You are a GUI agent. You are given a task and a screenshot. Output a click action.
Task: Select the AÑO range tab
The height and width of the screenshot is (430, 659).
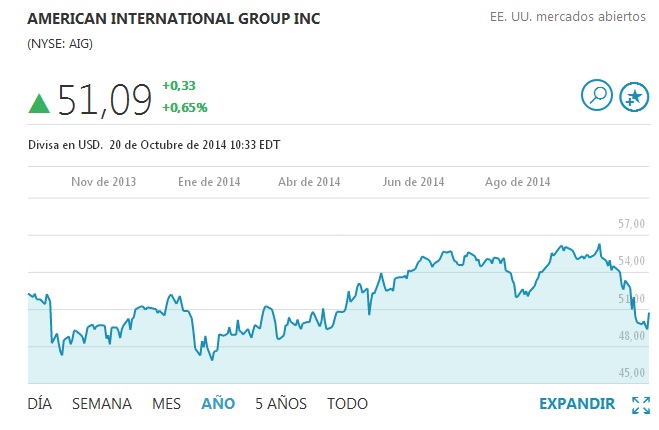coord(218,404)
